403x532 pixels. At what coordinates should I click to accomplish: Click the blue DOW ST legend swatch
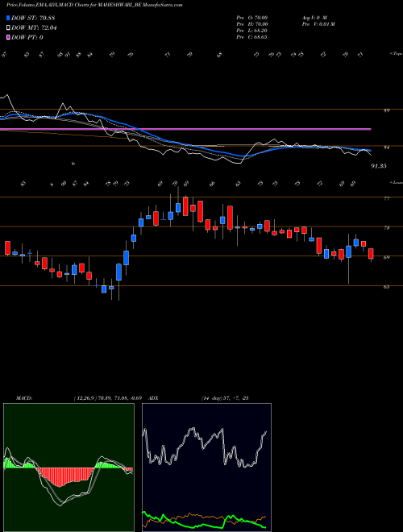8,18
